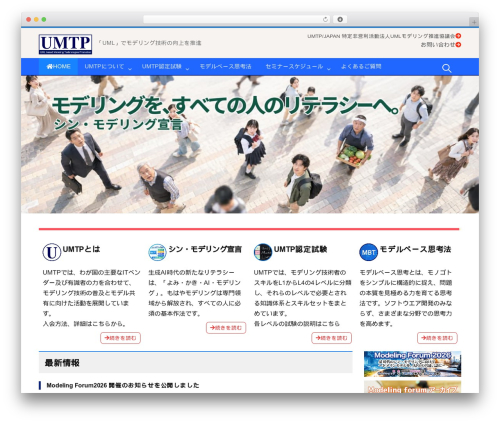Click the home icon in HOME menu item

click(49, 67)
